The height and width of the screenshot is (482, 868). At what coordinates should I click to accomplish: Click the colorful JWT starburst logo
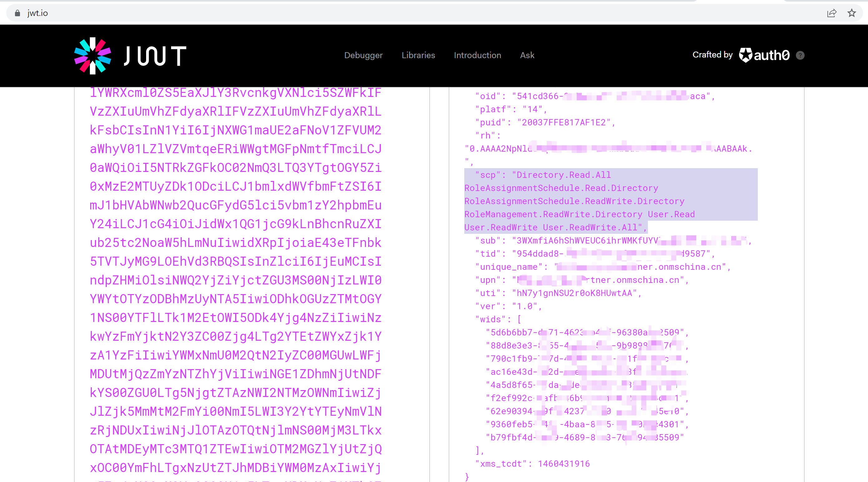[x=93, y=56]
